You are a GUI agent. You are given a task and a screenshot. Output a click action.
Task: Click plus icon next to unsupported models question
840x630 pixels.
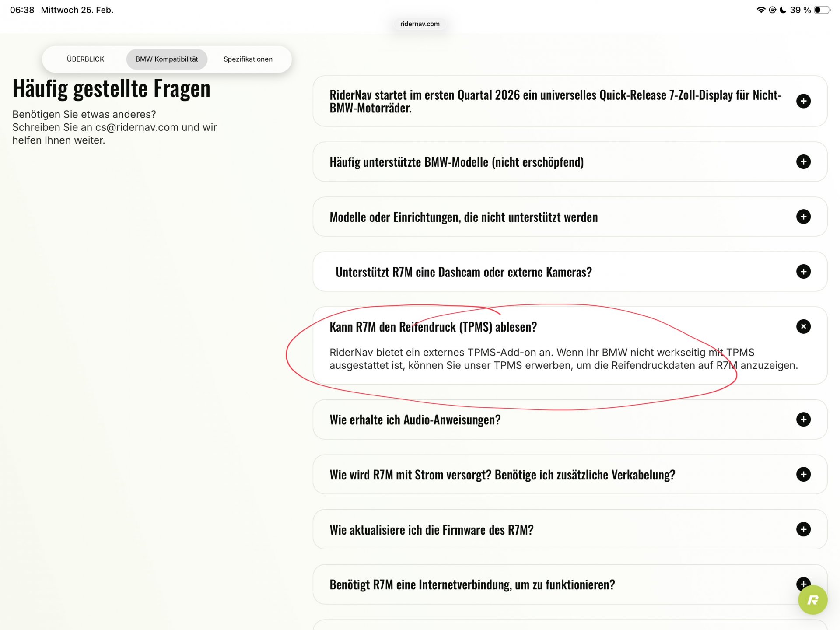803,217
